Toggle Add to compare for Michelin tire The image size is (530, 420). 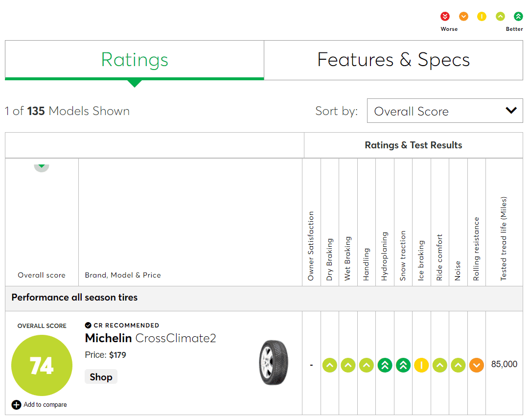pyautogui.click(x=17, y=405)
